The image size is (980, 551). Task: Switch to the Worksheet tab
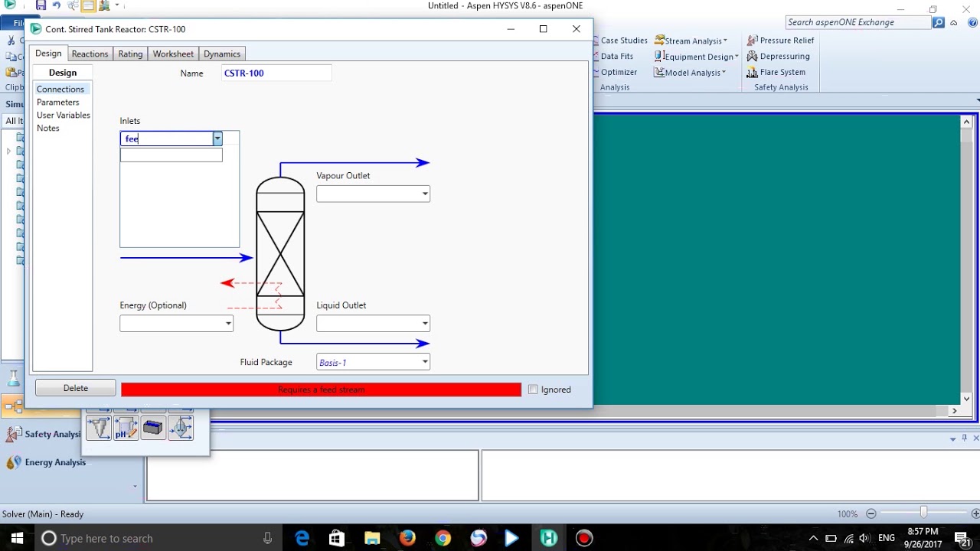173,54
